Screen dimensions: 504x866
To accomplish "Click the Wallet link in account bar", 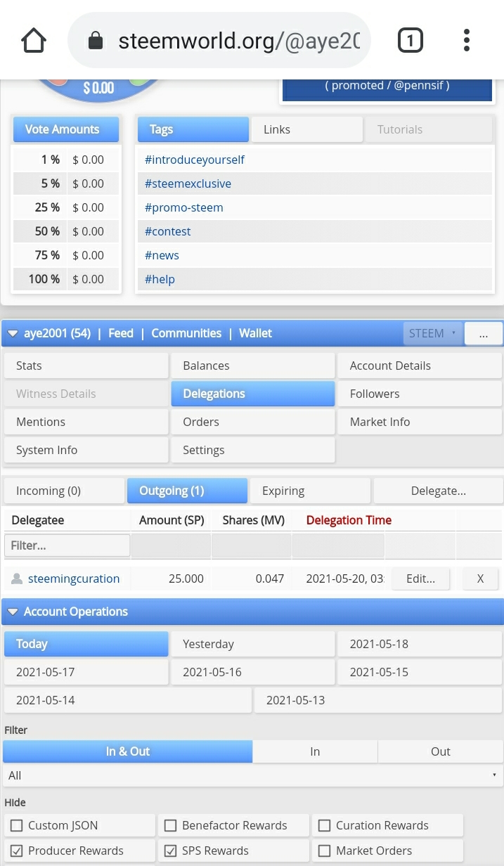I will tap(255, 333).
